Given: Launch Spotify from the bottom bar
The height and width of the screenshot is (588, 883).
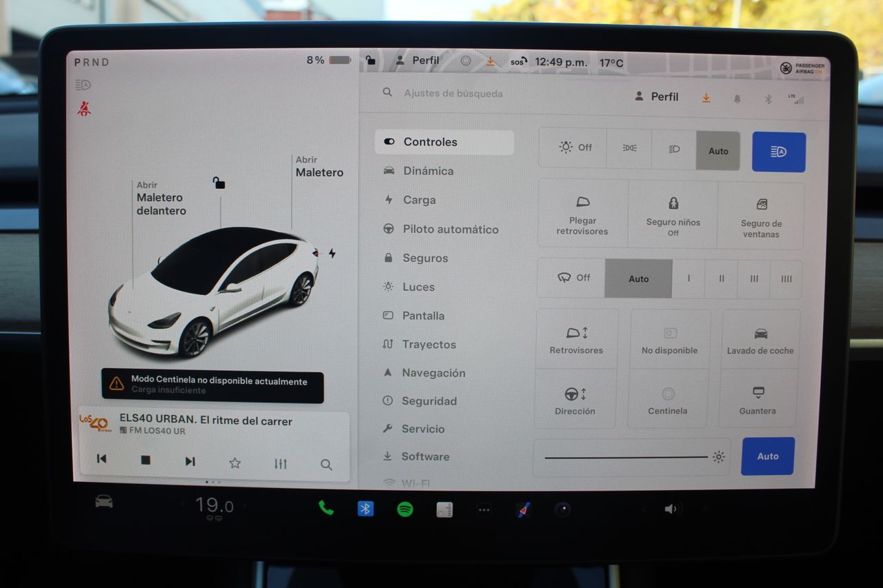Looking at the screenshot, I should (x=405, y=509).
